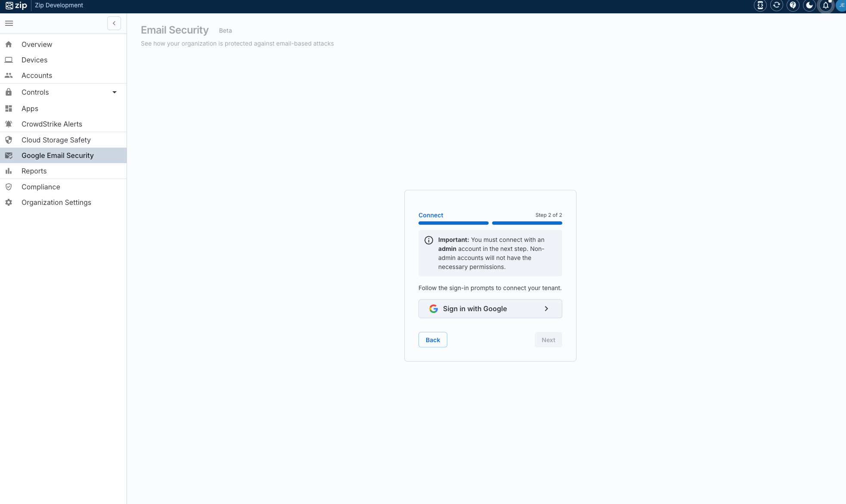Viewport: 846px width, 504px height.
Task: Open the notifications bell
Action: click(826, 6)
